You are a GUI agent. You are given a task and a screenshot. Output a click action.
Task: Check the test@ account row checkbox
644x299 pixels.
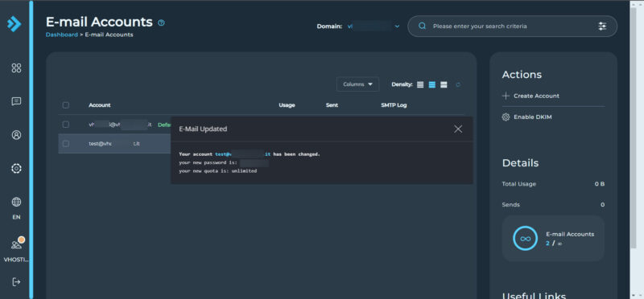click(66, 144)
